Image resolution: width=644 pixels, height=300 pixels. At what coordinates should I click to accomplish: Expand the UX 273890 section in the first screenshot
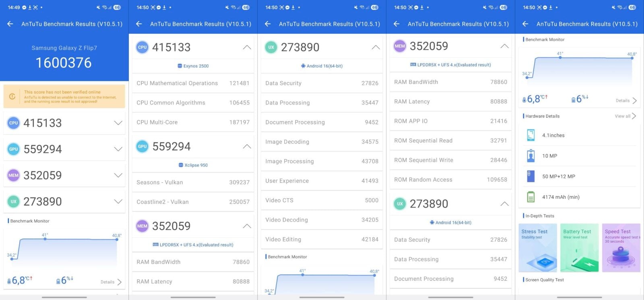point(118,201)
